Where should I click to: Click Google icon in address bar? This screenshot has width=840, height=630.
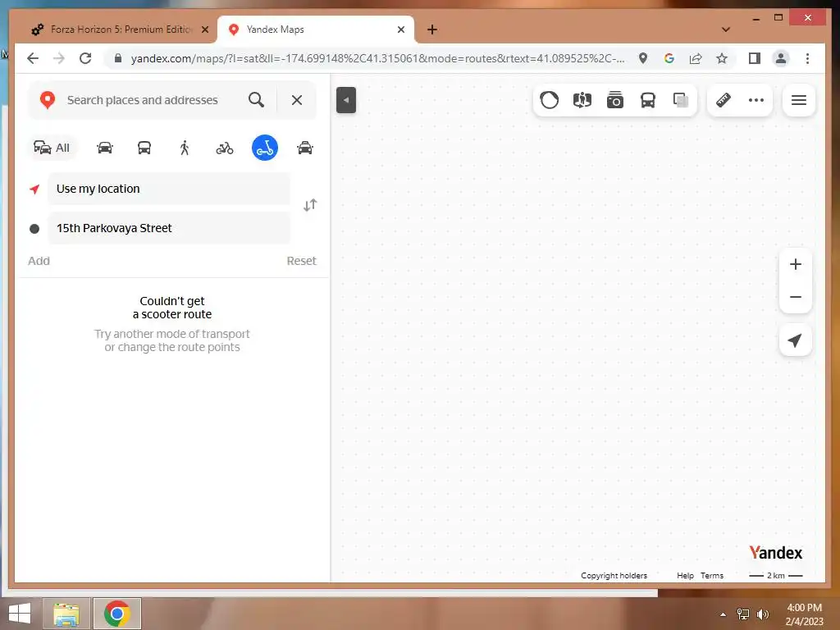669,58
